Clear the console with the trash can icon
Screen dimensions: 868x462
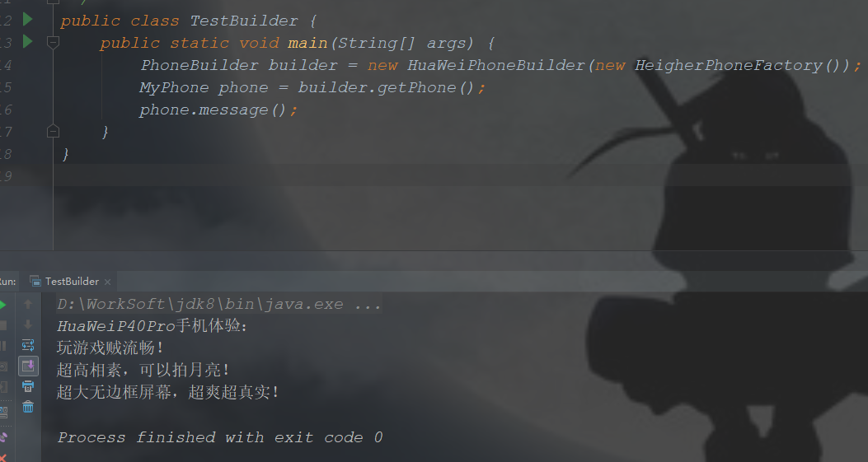click(x=28, y=407)
